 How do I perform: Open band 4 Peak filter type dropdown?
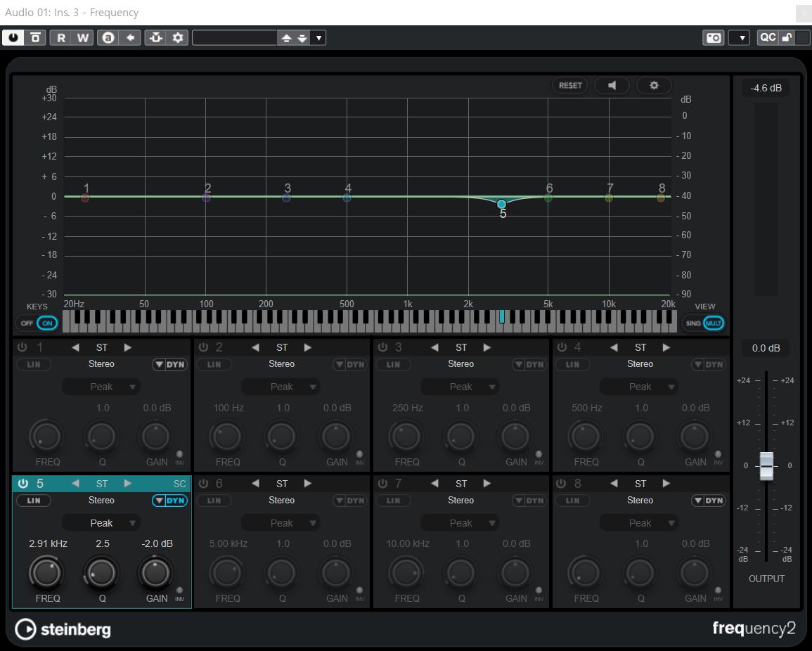point(640,387)
